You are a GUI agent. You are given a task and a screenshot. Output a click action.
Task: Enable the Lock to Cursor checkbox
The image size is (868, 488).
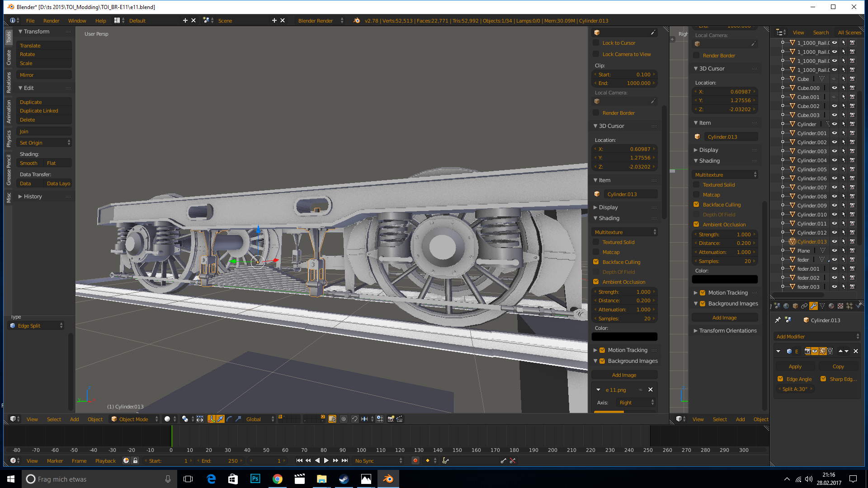[x=596, y=43]
